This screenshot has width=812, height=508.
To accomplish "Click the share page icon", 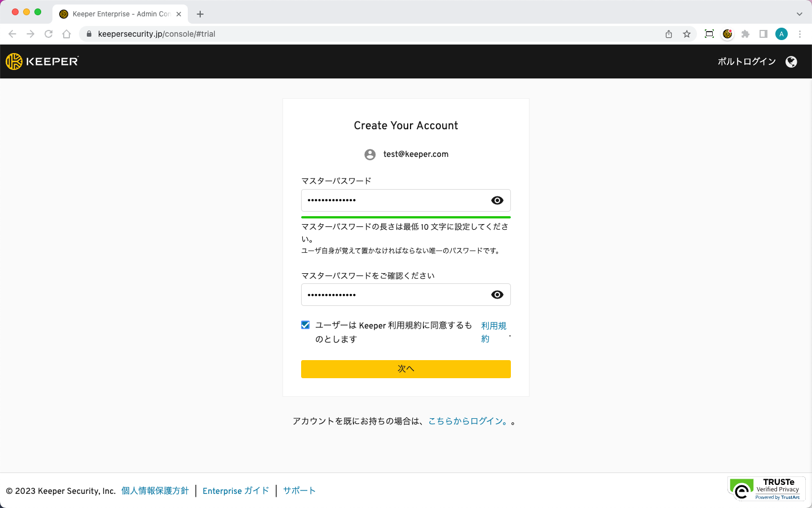I will pyautogui.click(x=669, y=34).
